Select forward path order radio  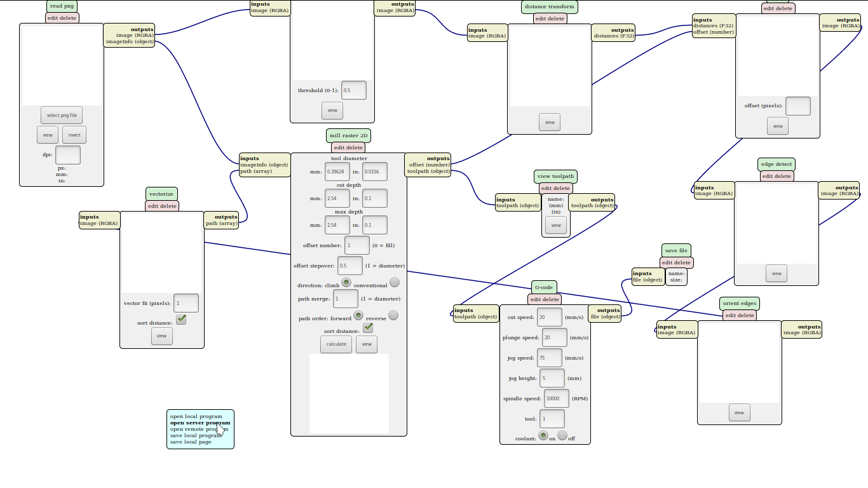tap(358, 315)
